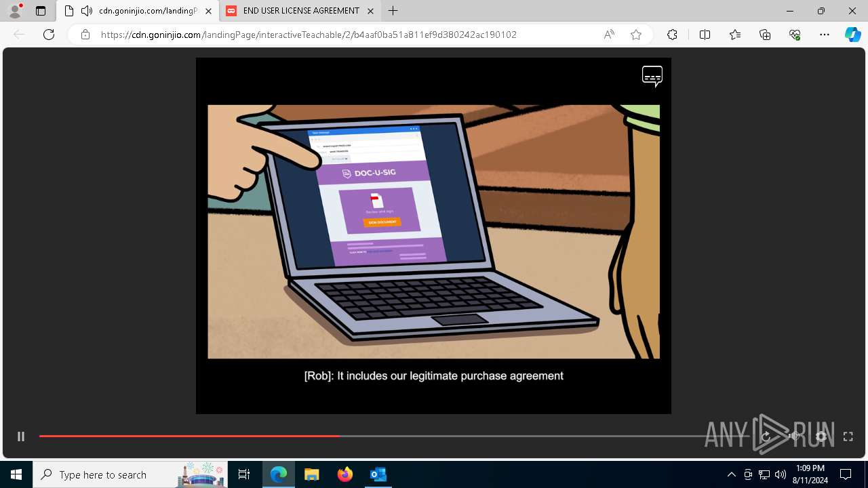Open clock and date panel
The image size is (868, 488).
click(x=810, y=474)
